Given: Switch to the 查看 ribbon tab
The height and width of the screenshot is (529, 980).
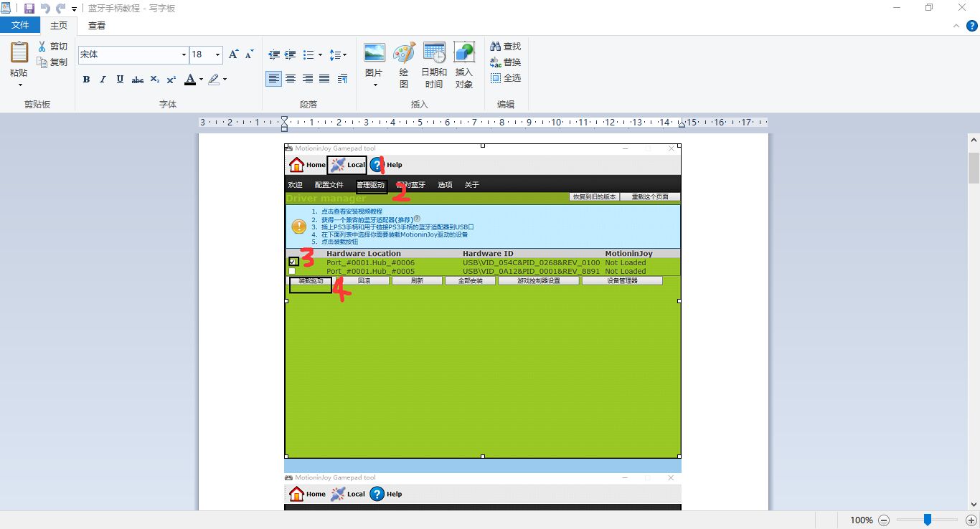Looking at the screenshot, I should point(97,25).
